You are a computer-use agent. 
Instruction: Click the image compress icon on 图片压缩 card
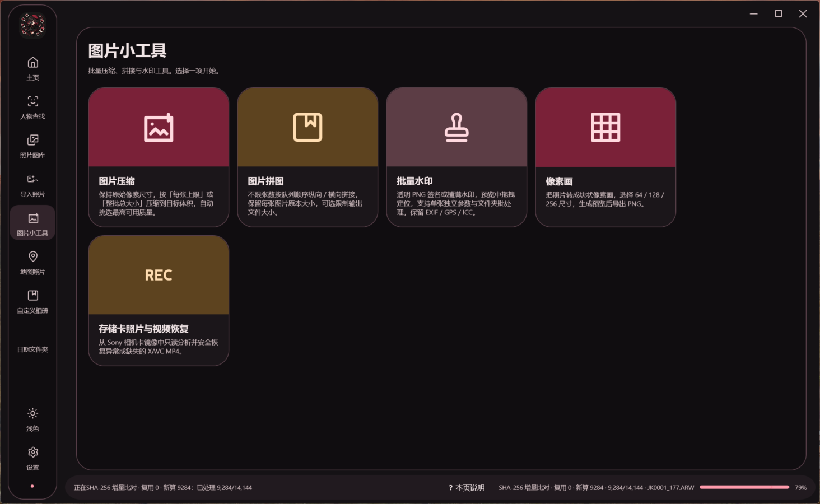(159, 127)
